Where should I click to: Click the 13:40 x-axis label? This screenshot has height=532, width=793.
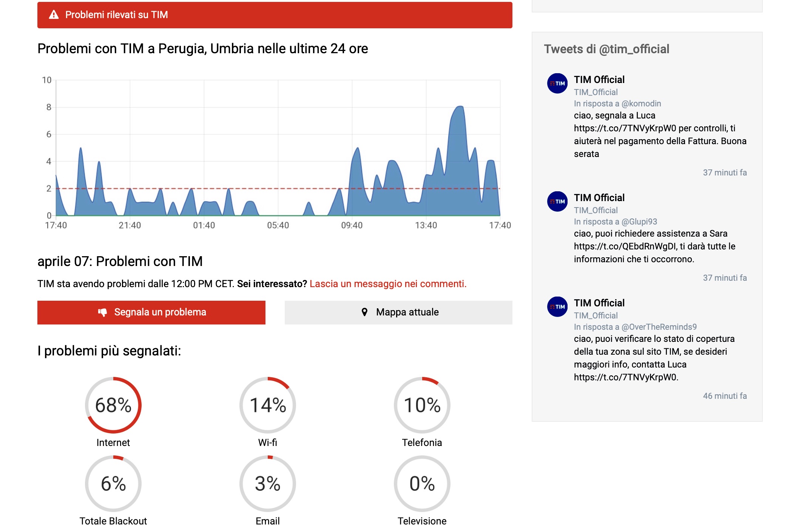[x=426, y=225]
